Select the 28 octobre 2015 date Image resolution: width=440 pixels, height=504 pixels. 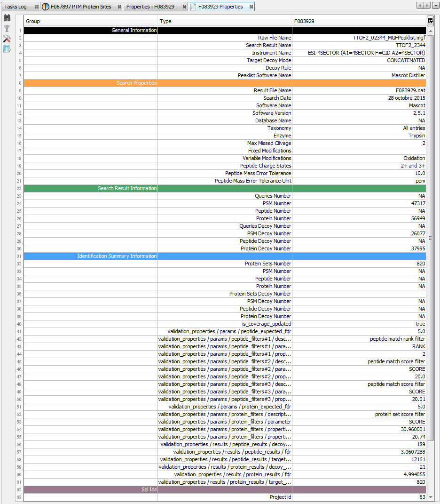point(359,98)
